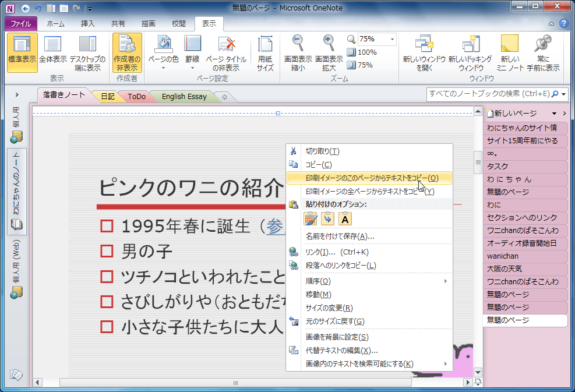This screenshot has width=575, height=392.
Task: Paste with merge formatting icon
Action: tap(327, 219)
